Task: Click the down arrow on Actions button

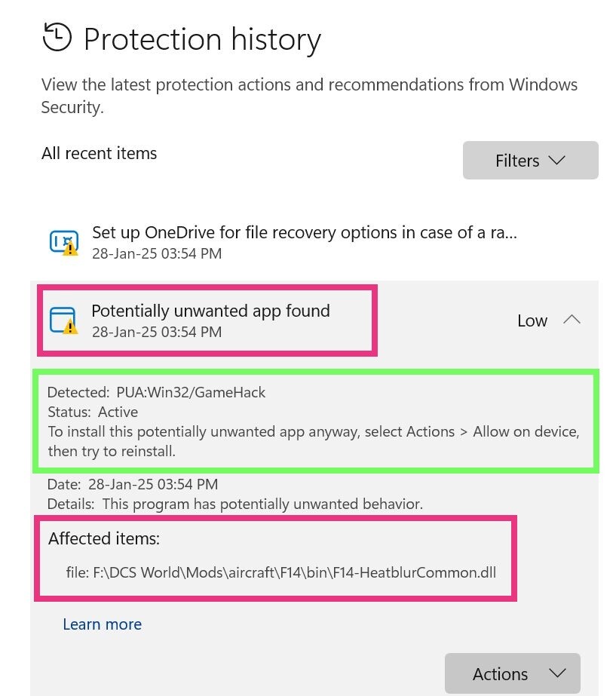Action: [557, 673]
